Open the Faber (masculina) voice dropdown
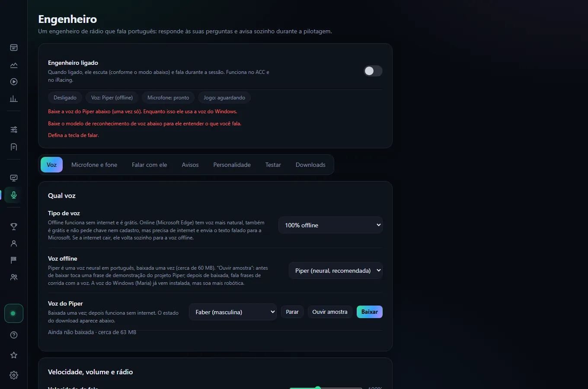588x389 pixels. [x=233, y=312]
